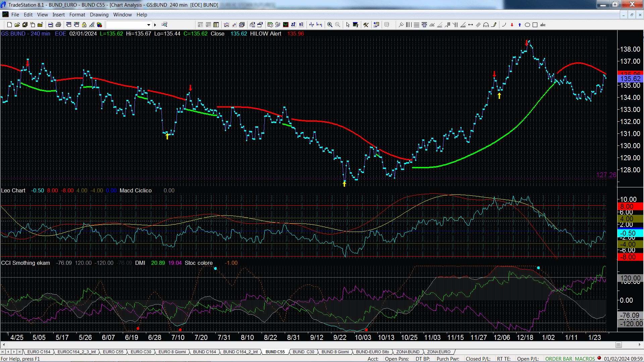This screenshot has width=644, height=362.
Task: Click the symbol lookup magnifier icon
Action: (x=164, y=24)
